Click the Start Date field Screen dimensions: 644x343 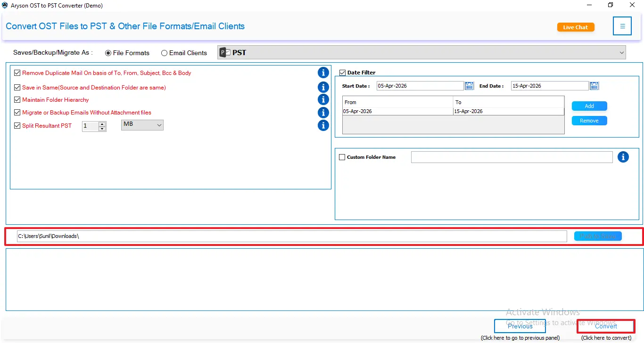pyautogui.click(x=420, y=86)
